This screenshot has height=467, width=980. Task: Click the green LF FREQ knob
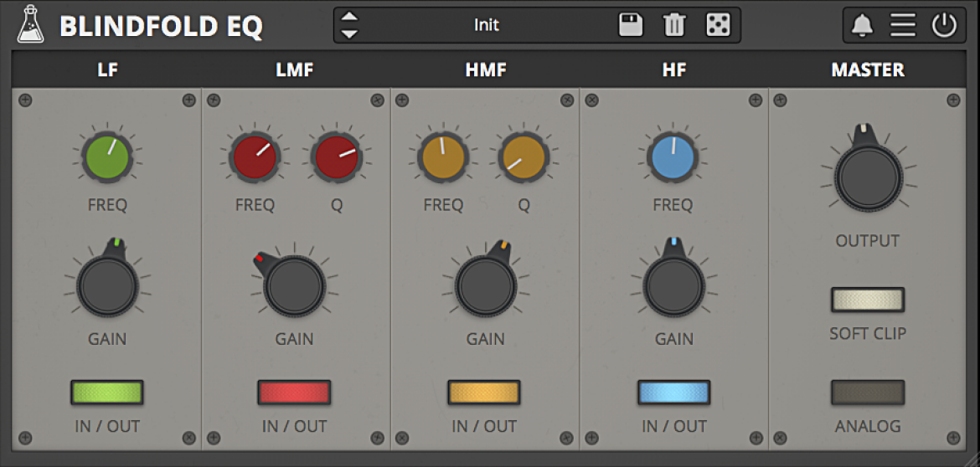tap(107, 157)
